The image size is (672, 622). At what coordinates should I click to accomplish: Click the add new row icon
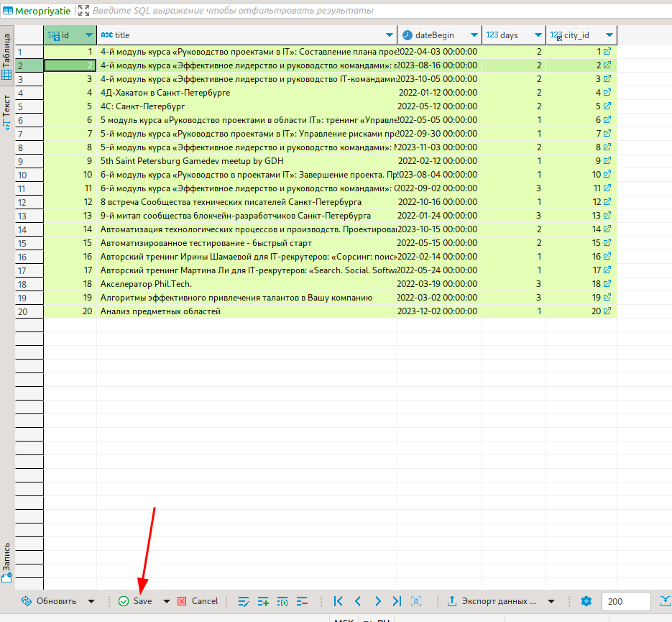(x=263, y=601)
